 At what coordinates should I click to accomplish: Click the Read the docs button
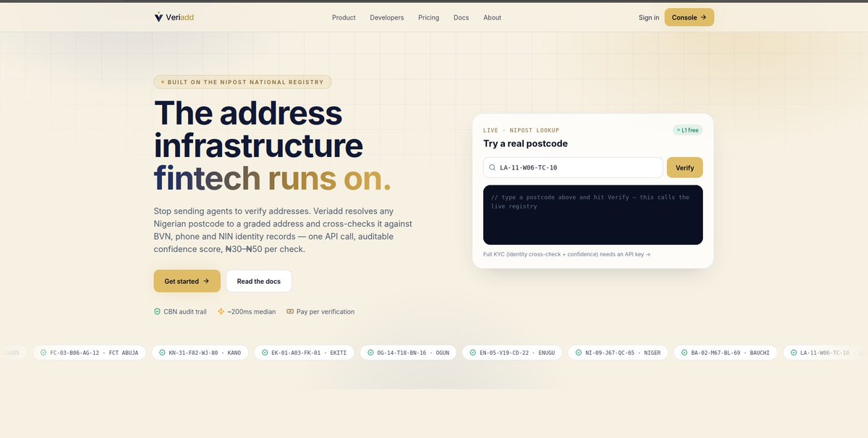click(x=259, y=281)
